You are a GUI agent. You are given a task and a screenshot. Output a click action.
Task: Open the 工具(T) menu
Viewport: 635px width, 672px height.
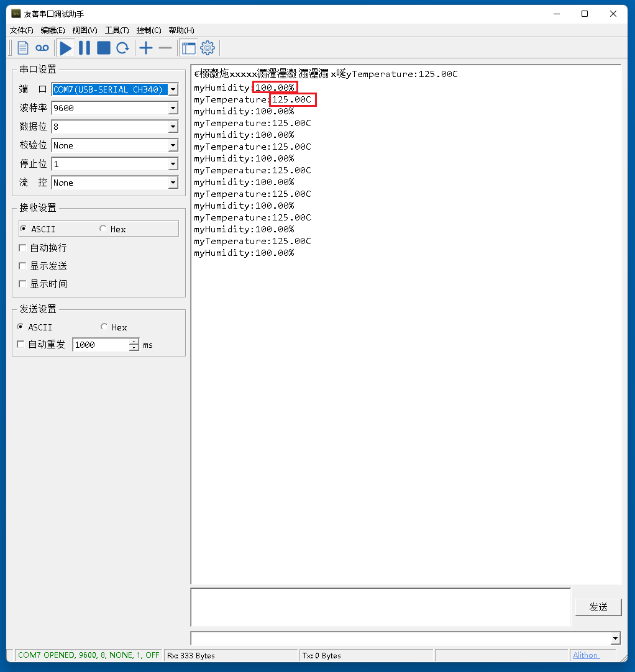[117, 30]
